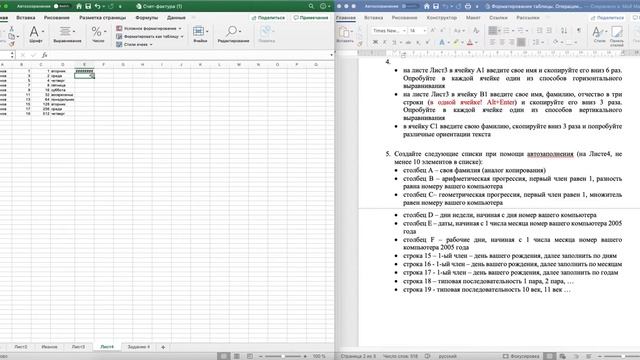Click justify alignment icon in Word

point(521,42)
